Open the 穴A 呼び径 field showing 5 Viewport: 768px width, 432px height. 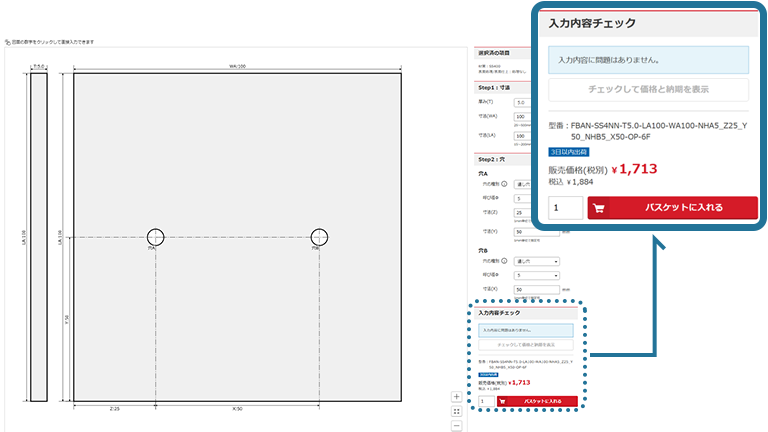pos(522,198)
